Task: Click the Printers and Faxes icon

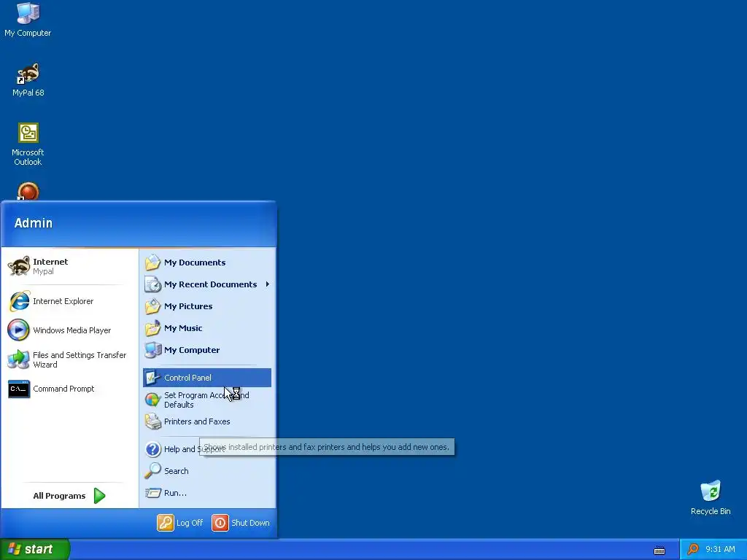Action: tap(153, 421)
